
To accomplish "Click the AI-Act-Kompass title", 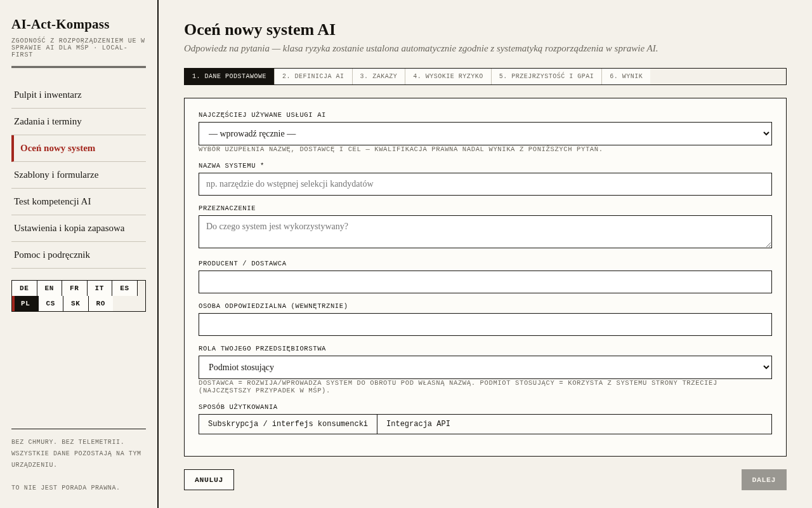I will coord(60,24).
